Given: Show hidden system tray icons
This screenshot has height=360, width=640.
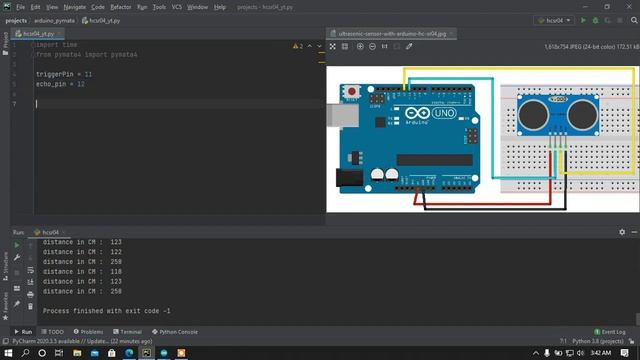Looking at the screenshot, I should coord(536,353).
